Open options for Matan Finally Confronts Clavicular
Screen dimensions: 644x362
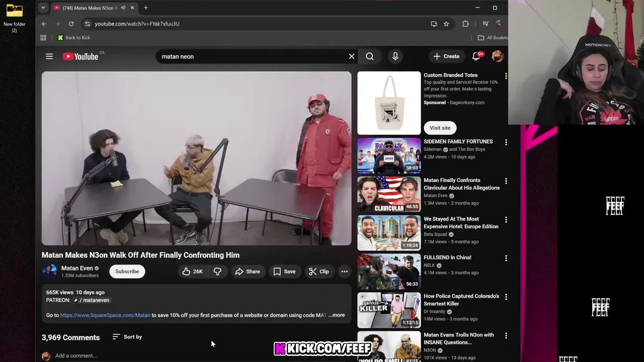(506, 181)
